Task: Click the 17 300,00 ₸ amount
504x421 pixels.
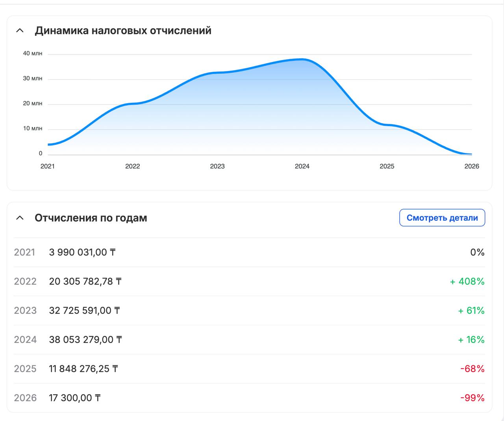Action: click(x=75, y=398)
